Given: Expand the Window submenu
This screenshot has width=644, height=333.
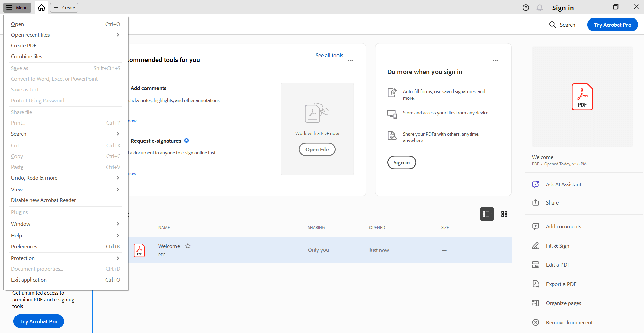Looking at the screenshot, I should tap(65, 224).
